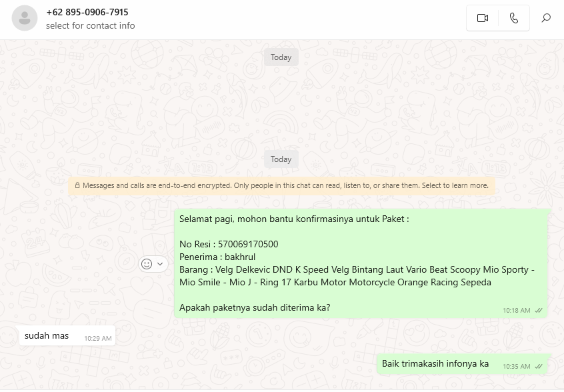Viewport: 564px width, 392px height.
Task: Click the 'Barang : Velg Delkevic' item description
Action: 357,276
